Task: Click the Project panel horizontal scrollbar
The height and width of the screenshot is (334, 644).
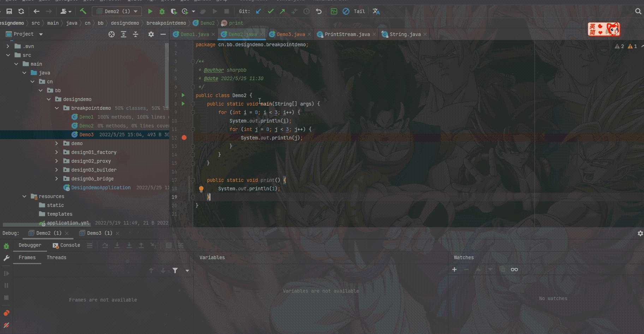Action: 46,225
